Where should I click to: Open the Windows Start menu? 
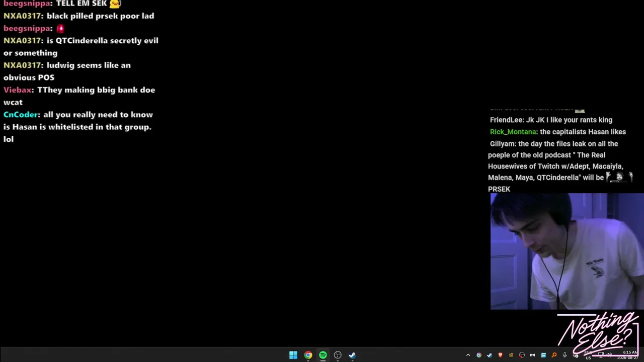click(293, 355)
